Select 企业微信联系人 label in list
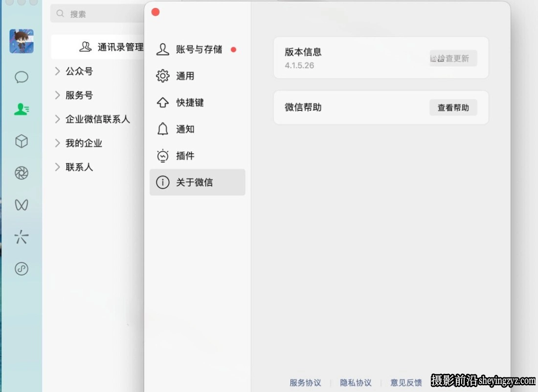Screen dimensions: 538x392 [x=98, y=119]
